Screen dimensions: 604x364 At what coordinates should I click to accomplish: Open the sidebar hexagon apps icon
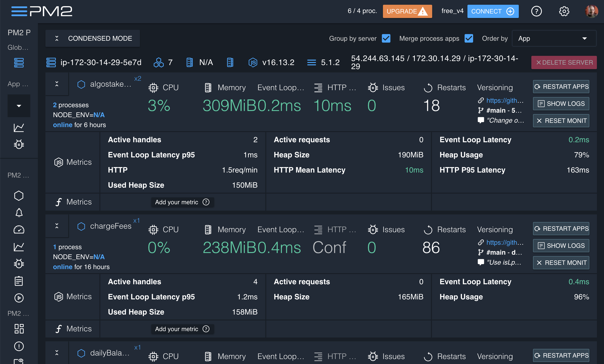pyautogui.click(x=19, y=195)
